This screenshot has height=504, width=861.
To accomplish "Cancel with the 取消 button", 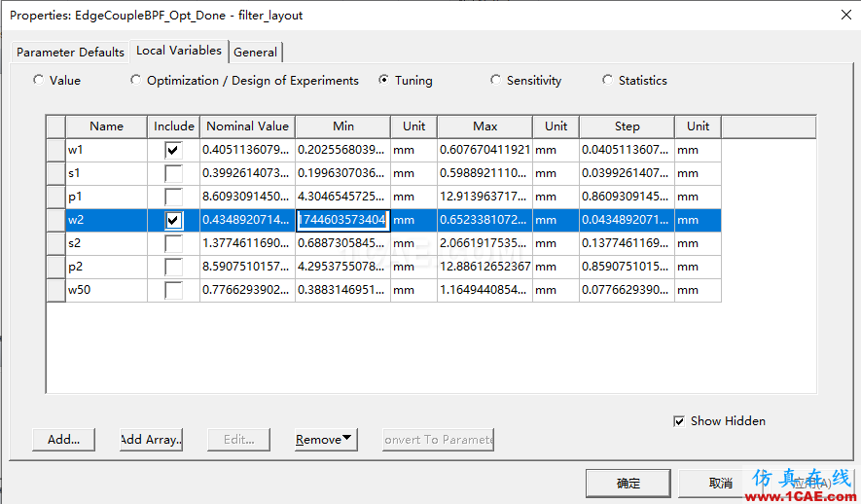I will coord(721,484).
